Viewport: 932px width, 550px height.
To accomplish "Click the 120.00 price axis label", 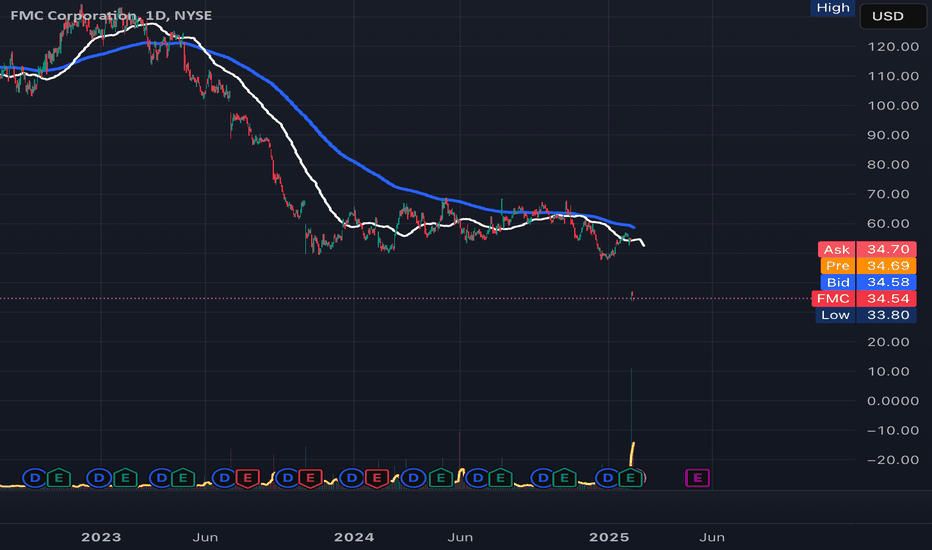I will point(893,46).
